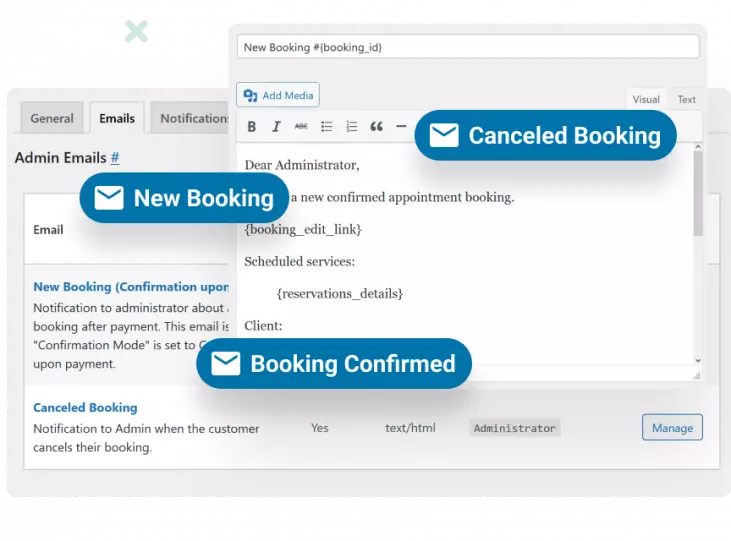Click the Admin Emails # anchor link
The width and height of the screenshot is (731, 541).
tap(115, 158)
